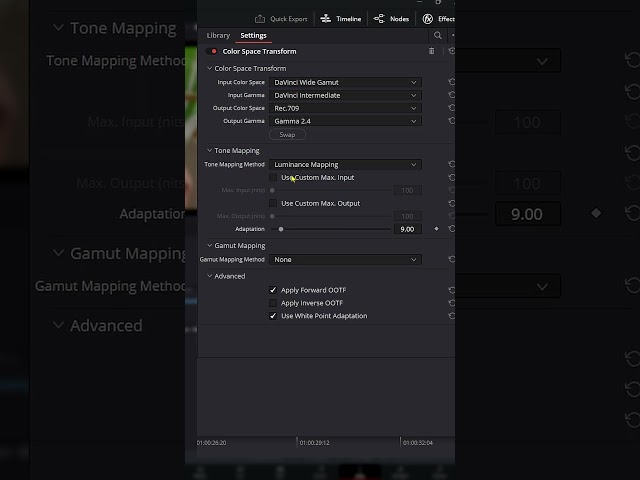The width and height of the screenshot is (640, 480).
Task: Click the Quick Export label
Action: coord(289,19)
